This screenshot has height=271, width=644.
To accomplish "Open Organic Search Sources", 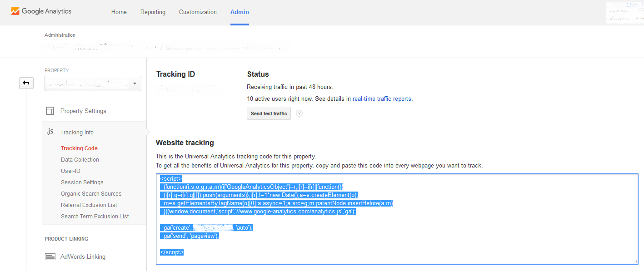I will pyautogui.click(x=91, y=194).
